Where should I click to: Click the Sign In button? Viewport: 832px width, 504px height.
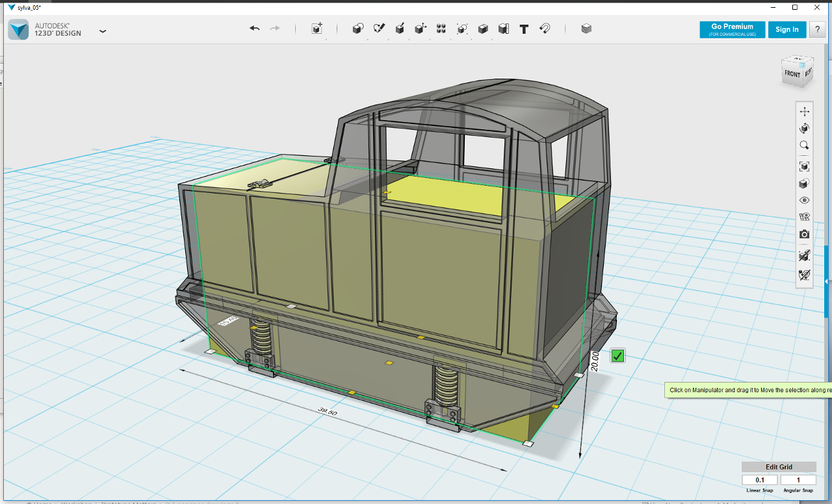[787, 29]
